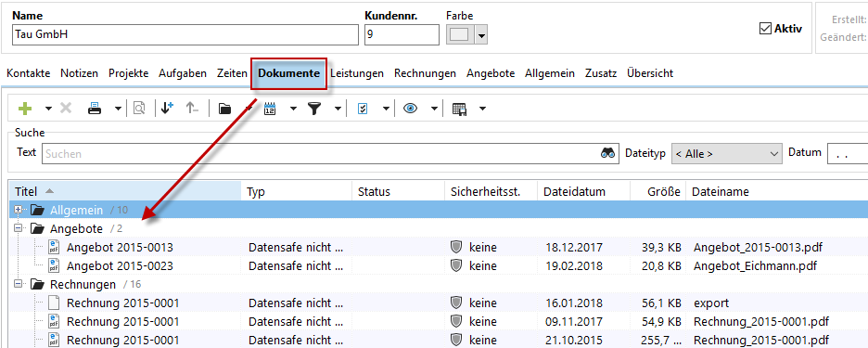
Task: Switch to the Zusatz tab
Action: [x=601, y=73]
